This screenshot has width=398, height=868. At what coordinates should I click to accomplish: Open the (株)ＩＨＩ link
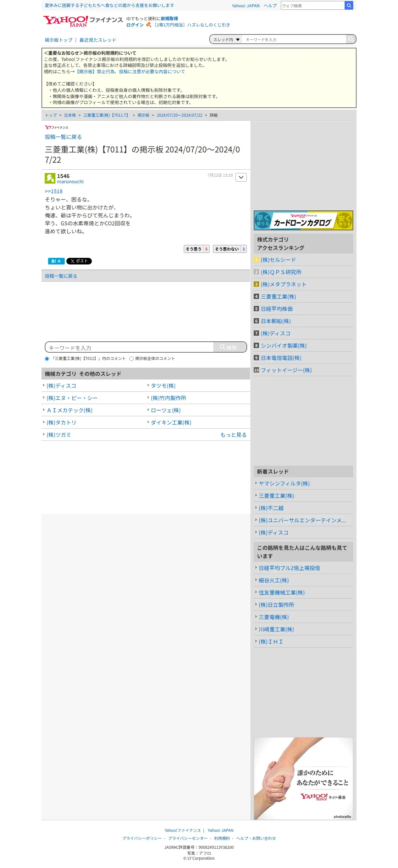(x=271, y=642)
